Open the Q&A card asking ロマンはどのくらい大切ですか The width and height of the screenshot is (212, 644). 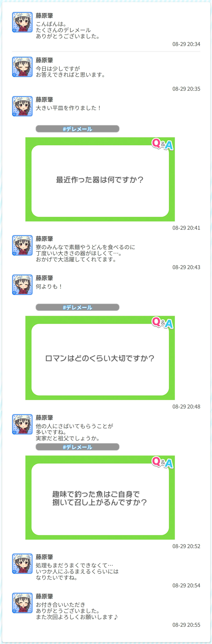coord(100,358)
